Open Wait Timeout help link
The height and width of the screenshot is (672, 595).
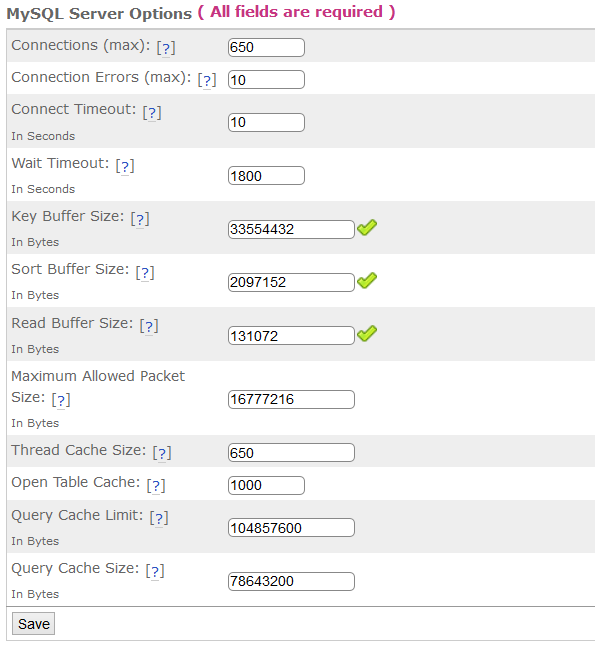(x=125, y=166)
